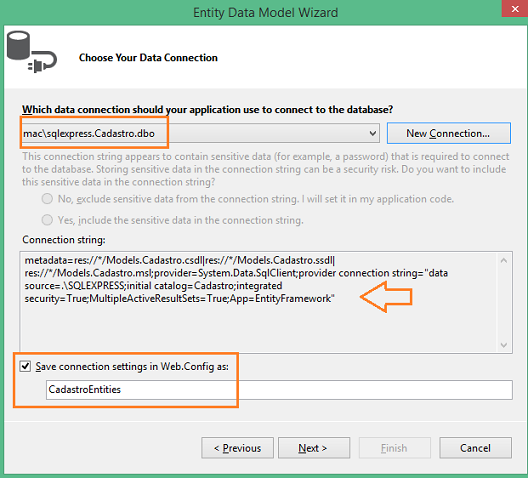Close the Entity Data Model Wizard
528x478 pixels.
pyautogui.click(x=515, y=8)
